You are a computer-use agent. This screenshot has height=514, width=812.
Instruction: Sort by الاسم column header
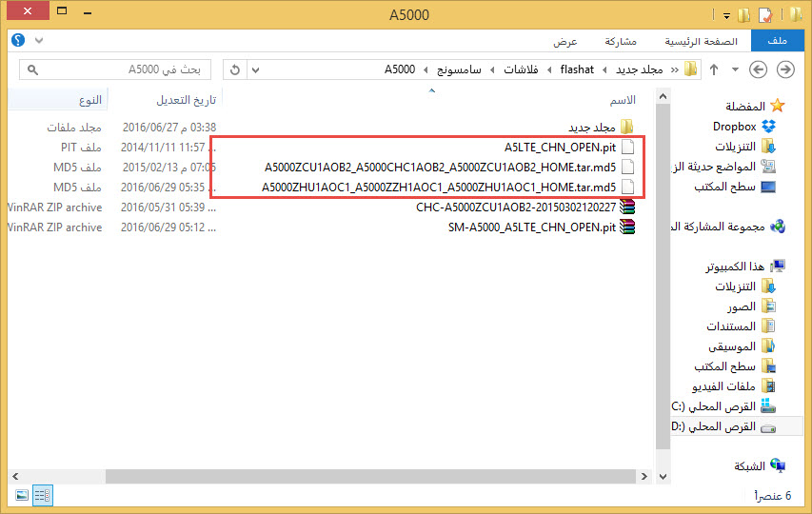(623, 100)
